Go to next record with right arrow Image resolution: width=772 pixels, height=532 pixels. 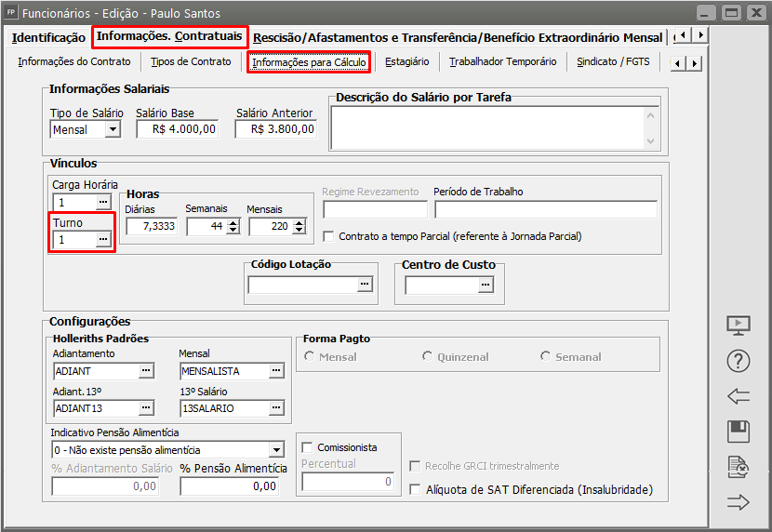pyautogui.click(x=738, y=502)
